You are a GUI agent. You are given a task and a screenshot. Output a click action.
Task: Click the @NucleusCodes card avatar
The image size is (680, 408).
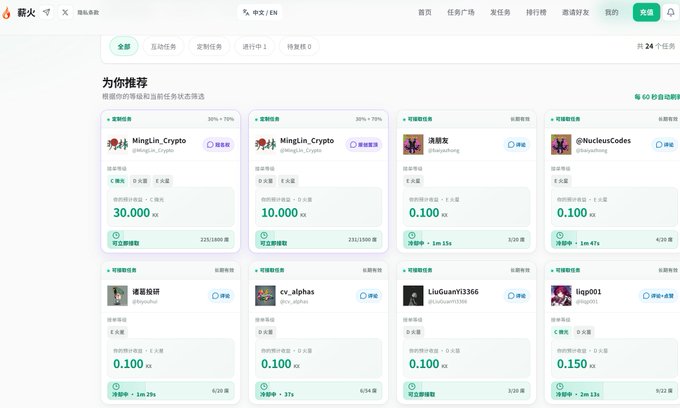(561, 144)
